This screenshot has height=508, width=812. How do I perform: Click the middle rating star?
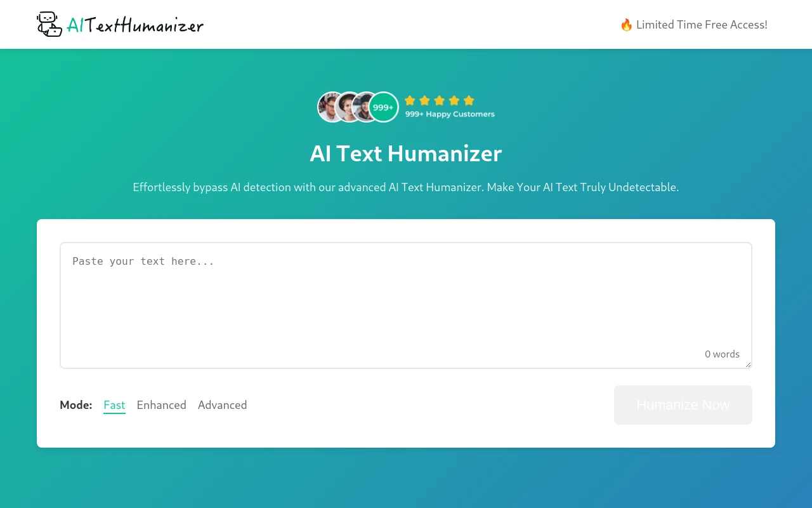pos(439,100)
